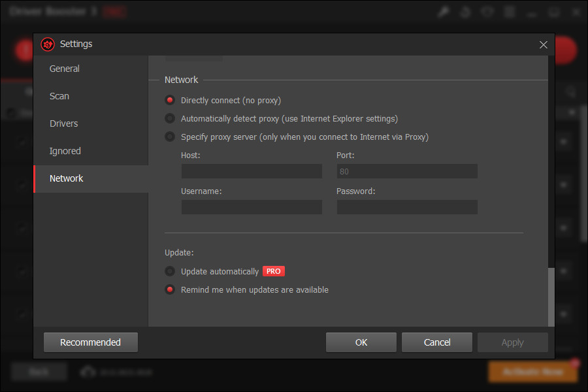The width and height of the screenshot is (588, 392).
Task: Confirm settings with the OK button
Action: pyautogui.click(x=361, y=342)
